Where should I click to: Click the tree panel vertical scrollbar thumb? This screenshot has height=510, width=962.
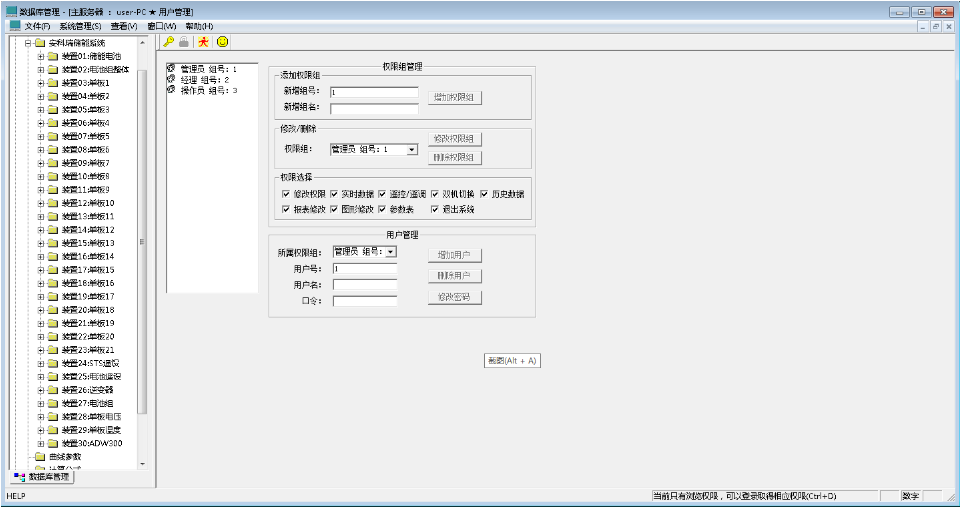(x=142, y=242)
